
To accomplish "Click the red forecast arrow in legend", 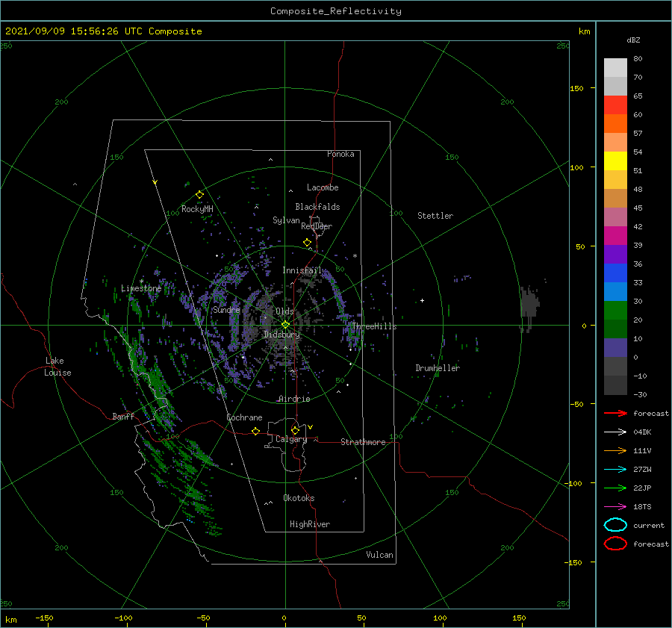I will pyautogui.click(x=615, y=413).
